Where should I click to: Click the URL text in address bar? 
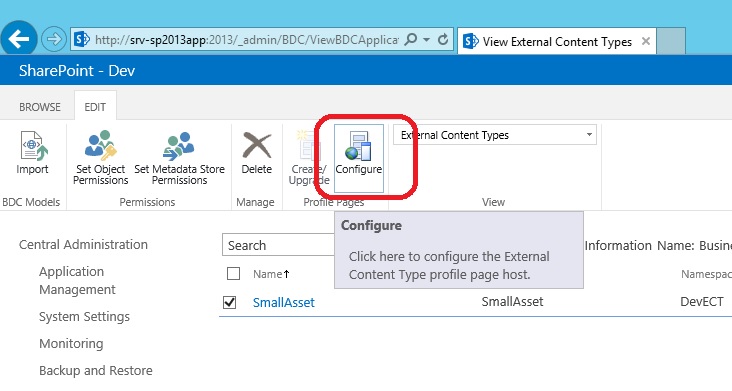tap(246, 40)
